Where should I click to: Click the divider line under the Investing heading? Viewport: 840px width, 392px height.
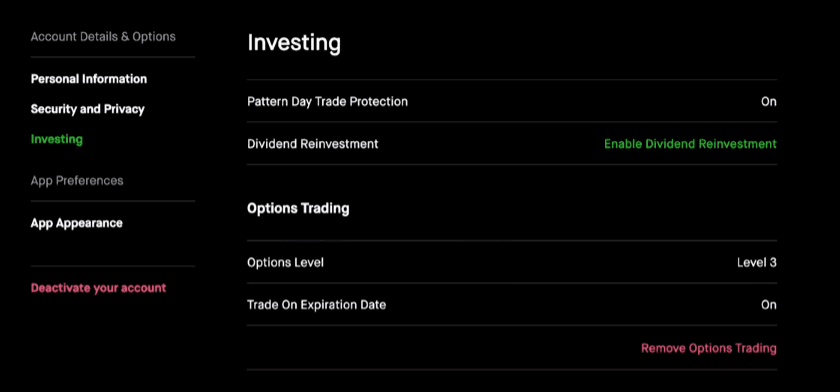(x=512, y=80)
